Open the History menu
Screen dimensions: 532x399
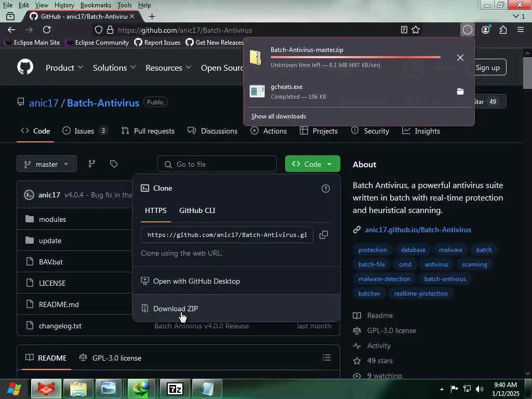click(x=64, y=5)
